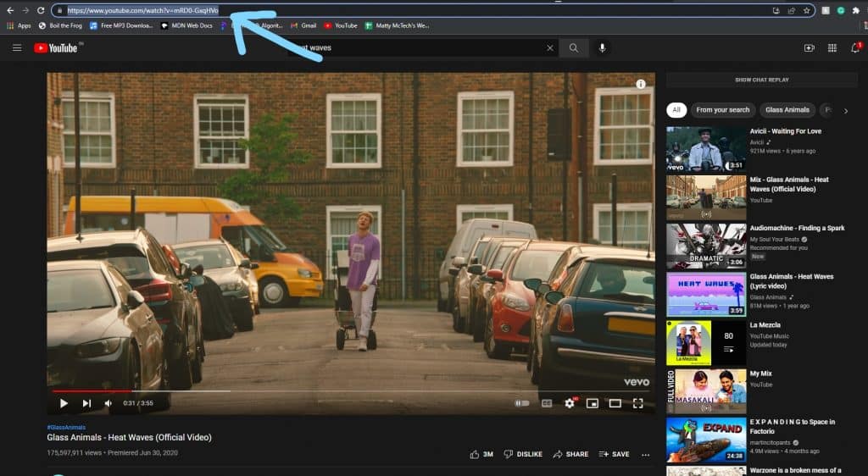Click the install/cast icon in address bar
This screenshot has width=868, height=476.
(776, 10)
